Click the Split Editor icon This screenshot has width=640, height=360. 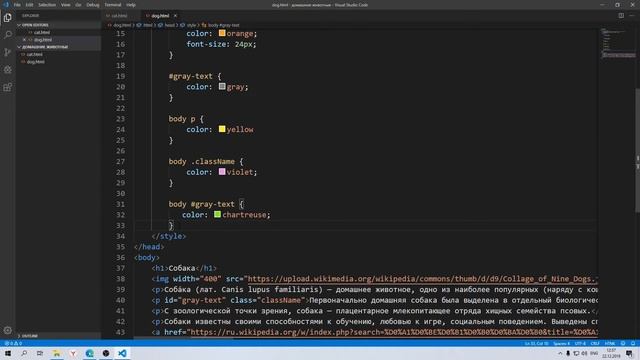point(621,16)
